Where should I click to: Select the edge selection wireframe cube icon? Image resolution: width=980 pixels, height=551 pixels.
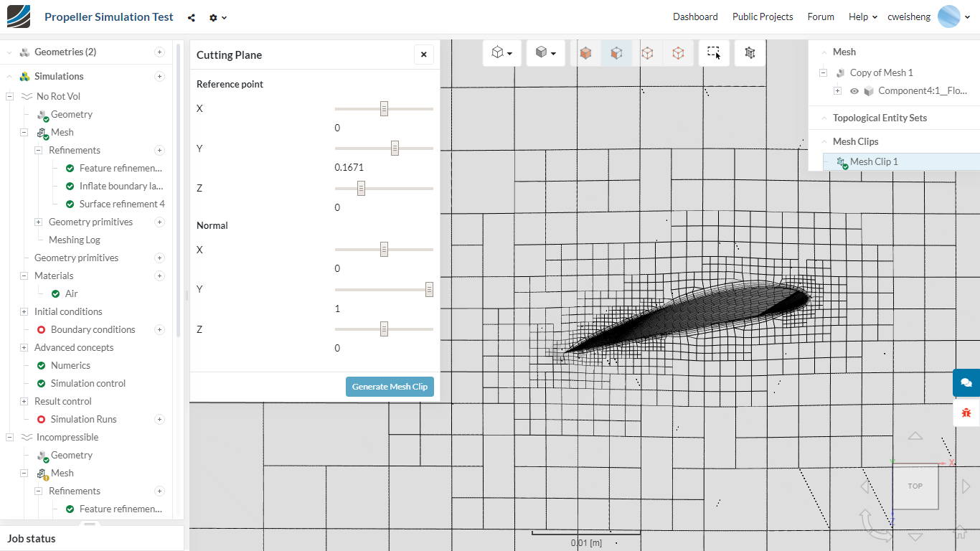(x=647, y=52)
